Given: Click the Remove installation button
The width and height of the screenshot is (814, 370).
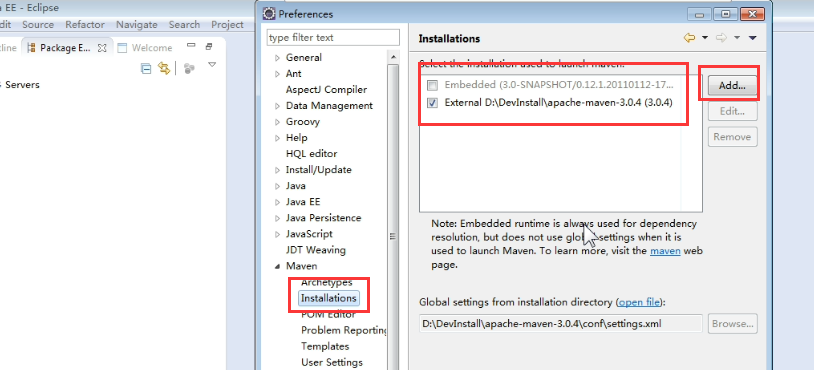Looking at the screenshot, I should click(x=732, y=136).
